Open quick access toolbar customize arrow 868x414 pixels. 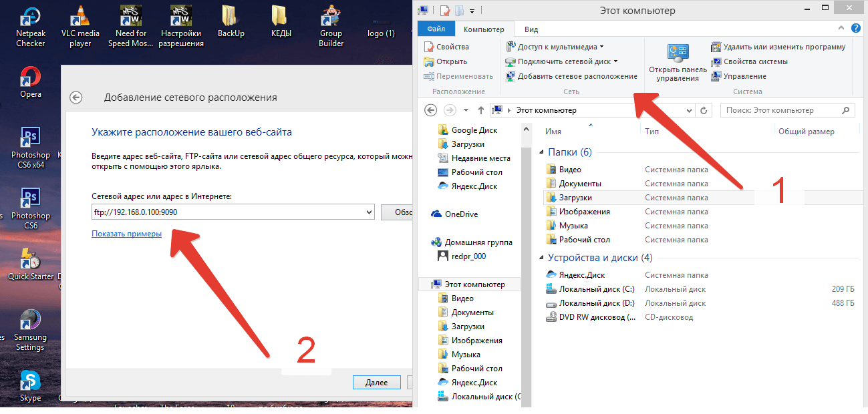pyautogui.click(x=472, y=11)
